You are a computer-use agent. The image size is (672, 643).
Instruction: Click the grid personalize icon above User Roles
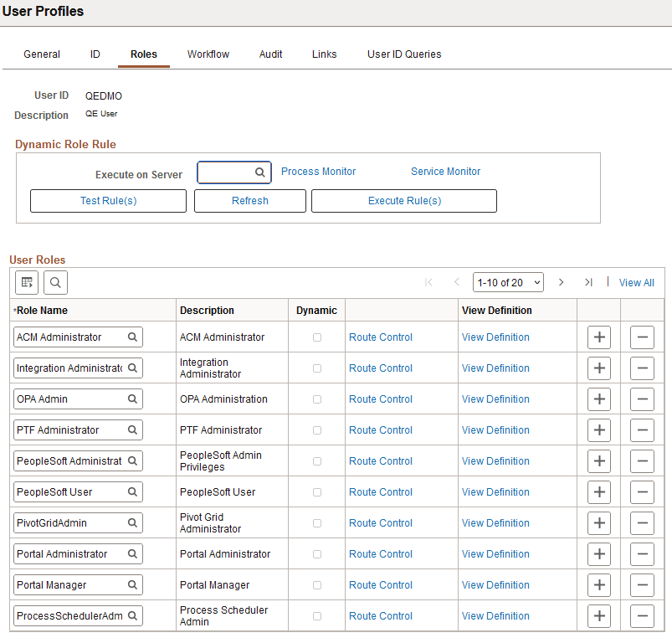point(26,282)
